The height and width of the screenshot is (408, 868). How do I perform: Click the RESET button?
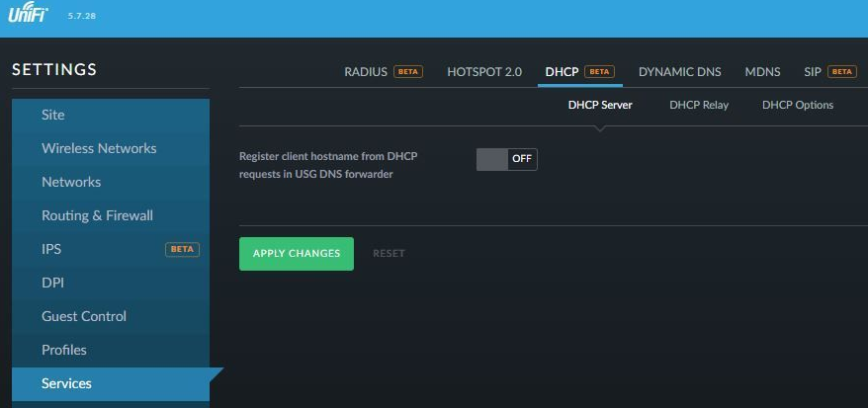tap(389, 254)
